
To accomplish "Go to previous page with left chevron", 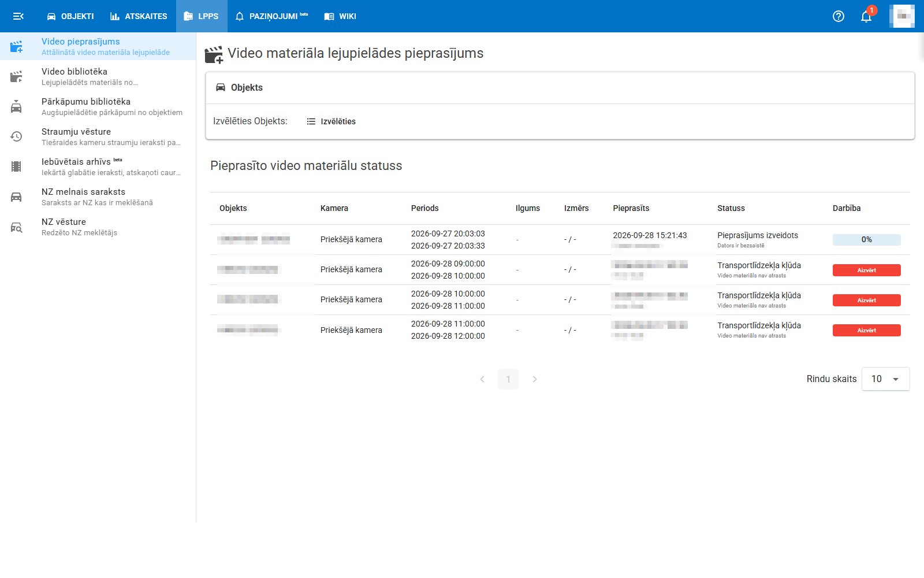I will (482, 379).
